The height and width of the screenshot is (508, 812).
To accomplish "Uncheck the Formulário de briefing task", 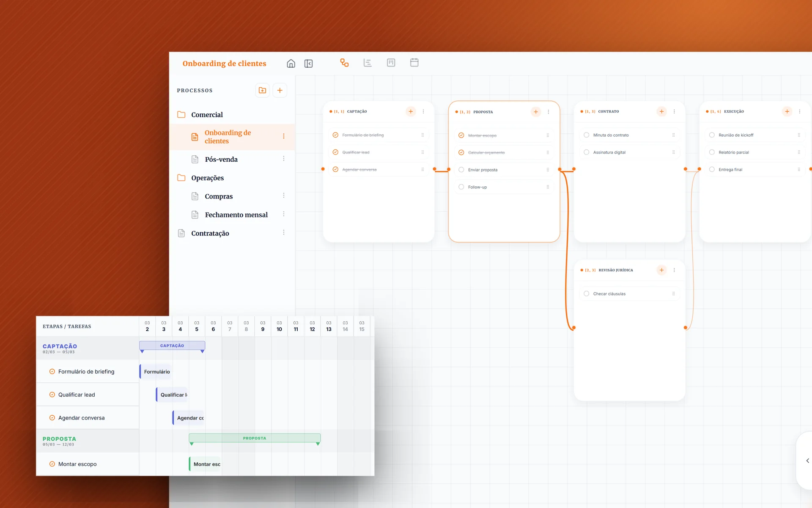I will coord(335,135).
